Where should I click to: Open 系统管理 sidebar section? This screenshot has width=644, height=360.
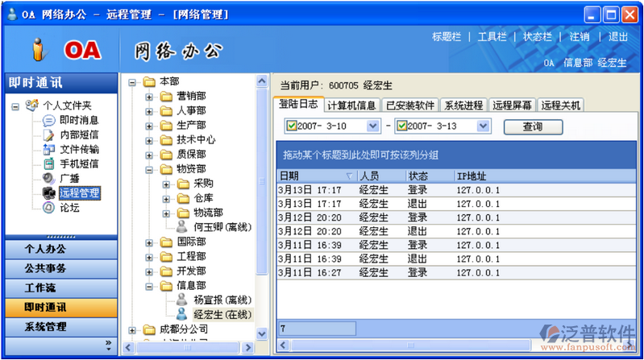(61, 327)
